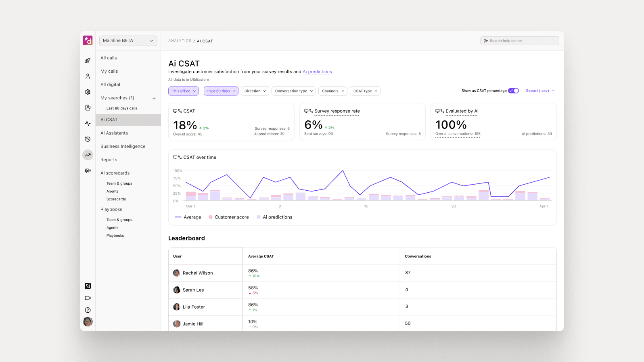This screenshot has width=644, height=362.
Task: Click the Search help center field
Action: click(519, 41)
